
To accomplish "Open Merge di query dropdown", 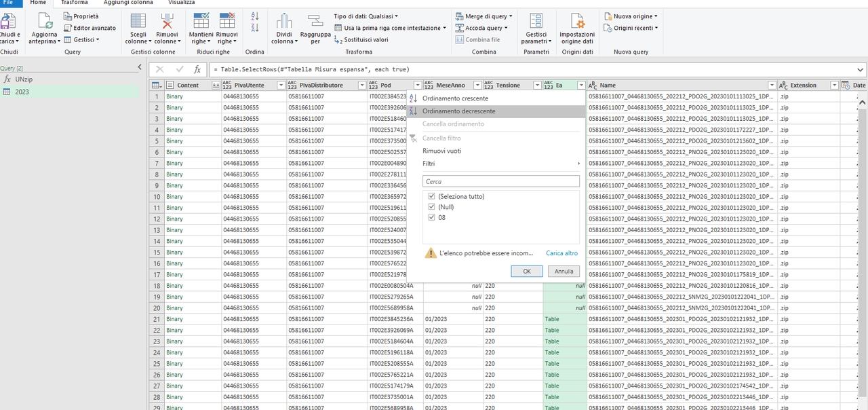I will [484, 16].
